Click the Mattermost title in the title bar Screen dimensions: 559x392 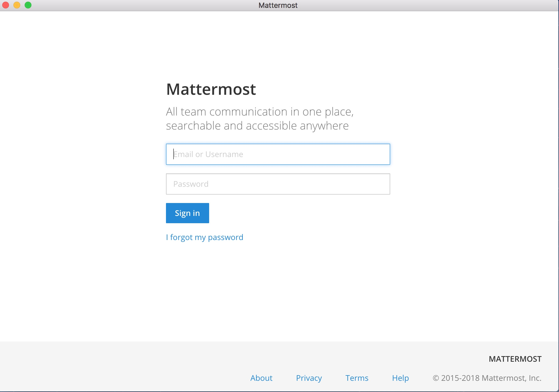point(278,5)
